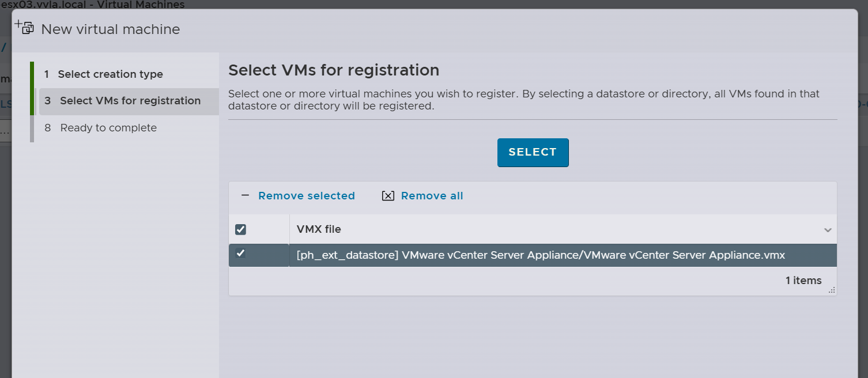The image size is (868, 378).
Task: Toggle the select-all checkbox in the table header
Action: (240, 229)
